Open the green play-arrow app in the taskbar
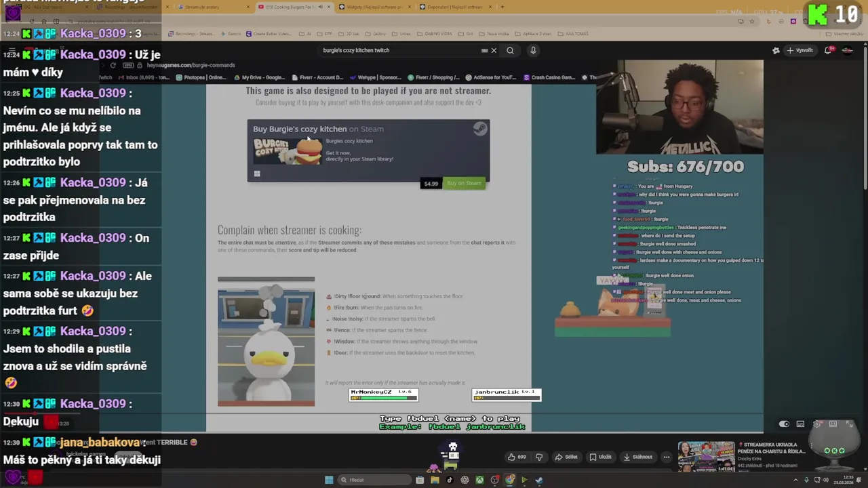This screenshot has height=488, width=868. click(524, 480)
